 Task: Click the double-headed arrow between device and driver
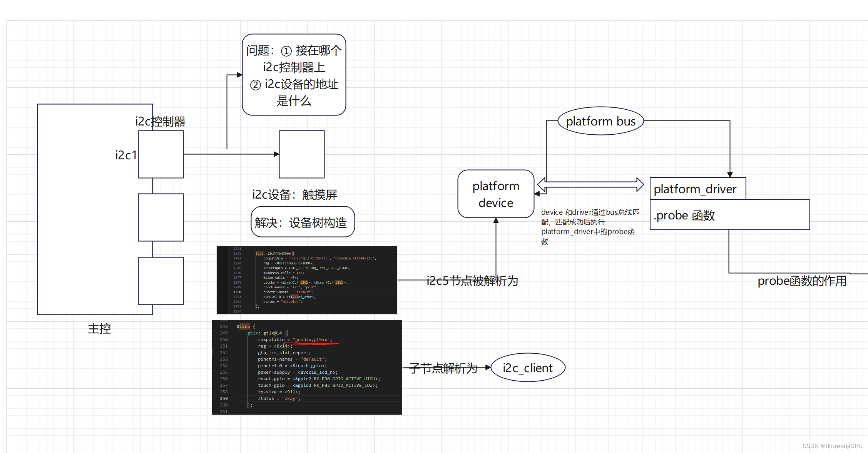pos(590,185)
